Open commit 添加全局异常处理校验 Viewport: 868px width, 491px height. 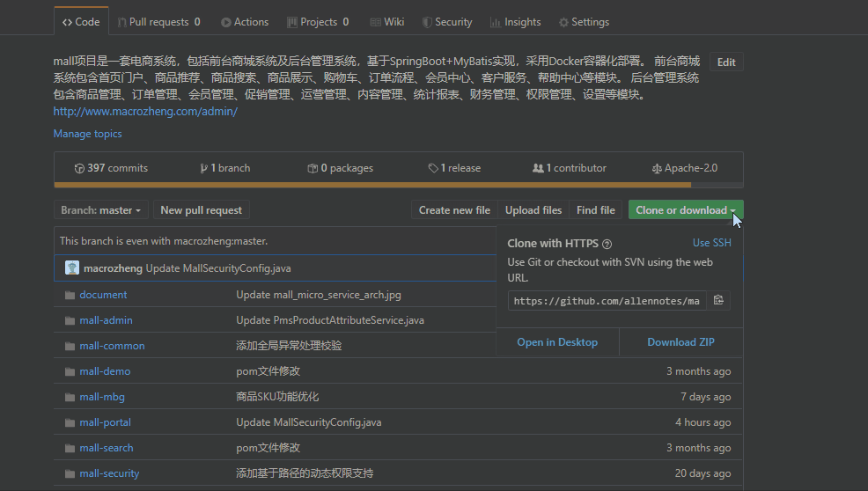pos(289,346)
